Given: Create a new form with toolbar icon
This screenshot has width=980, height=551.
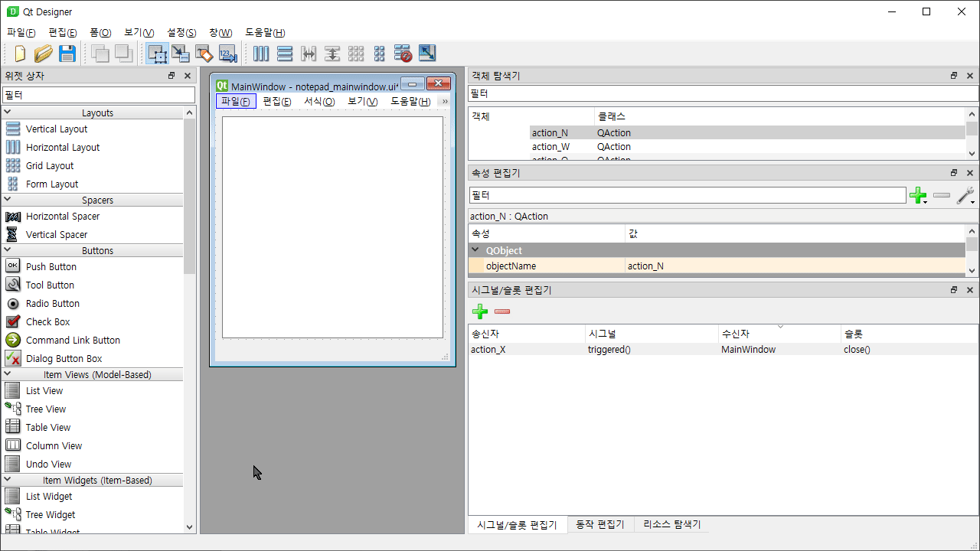Looking at the screenshot, I should click(x=20, y=54).
